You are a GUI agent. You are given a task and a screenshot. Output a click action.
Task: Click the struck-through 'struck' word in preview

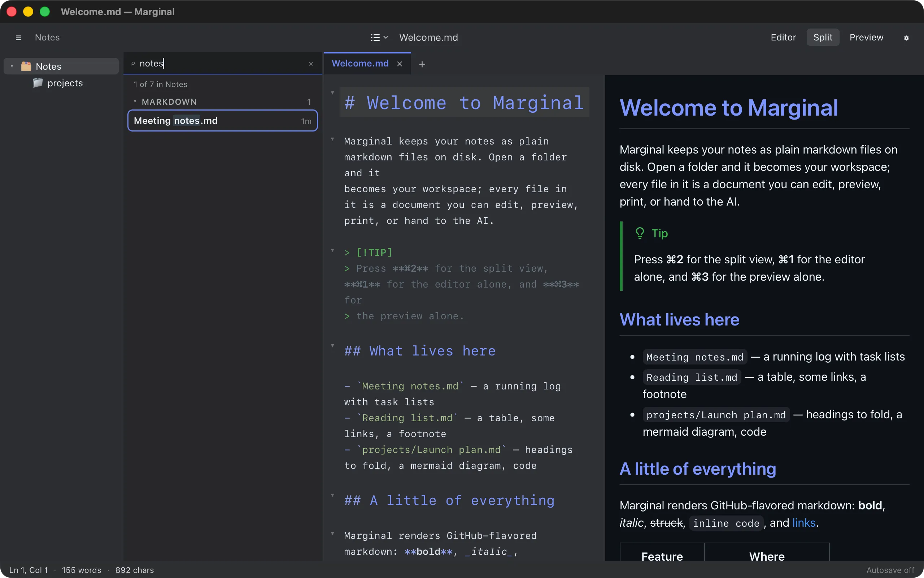point(666,523)
